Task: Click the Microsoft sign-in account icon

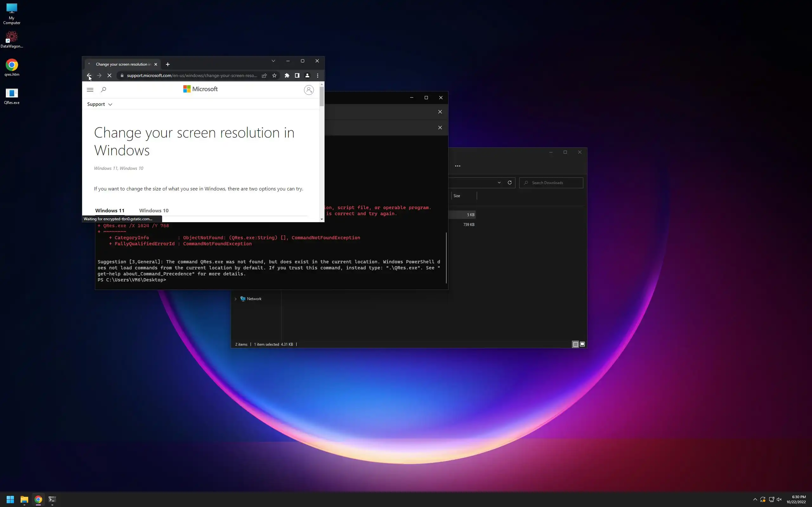Action: 309,90
